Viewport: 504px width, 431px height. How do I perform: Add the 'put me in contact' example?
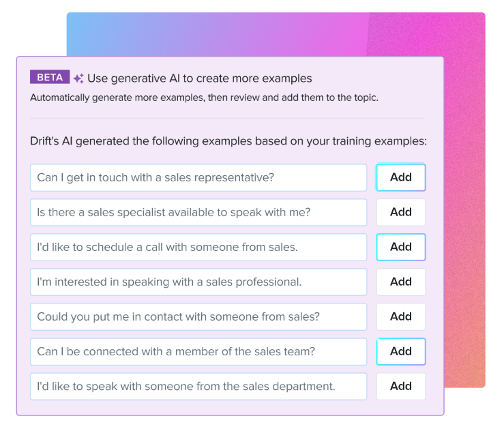(x=401, y=316)
